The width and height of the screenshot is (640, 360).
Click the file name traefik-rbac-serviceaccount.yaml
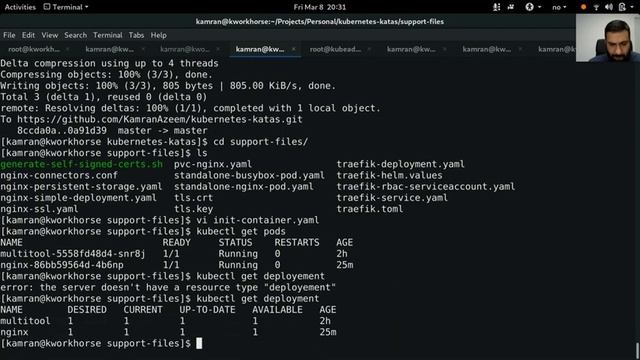[426, 187]
